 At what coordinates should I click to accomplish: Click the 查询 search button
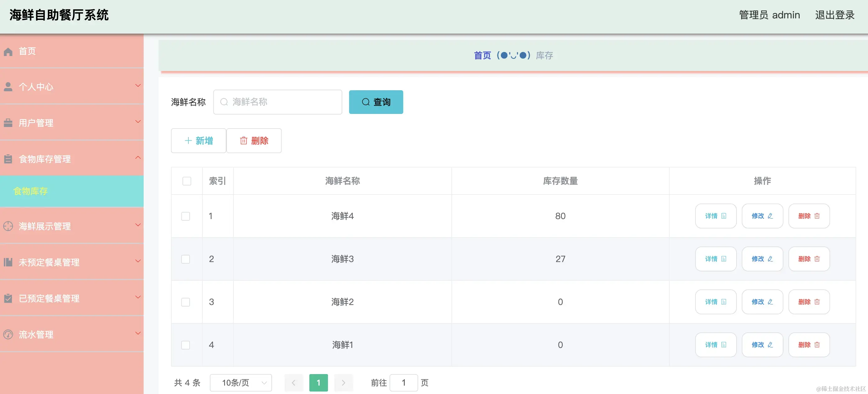[376, 102]
